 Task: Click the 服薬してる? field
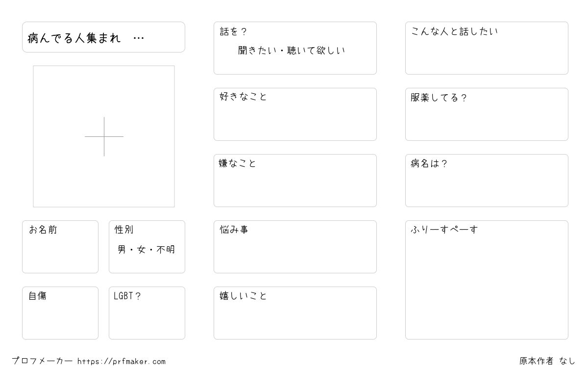487,114
